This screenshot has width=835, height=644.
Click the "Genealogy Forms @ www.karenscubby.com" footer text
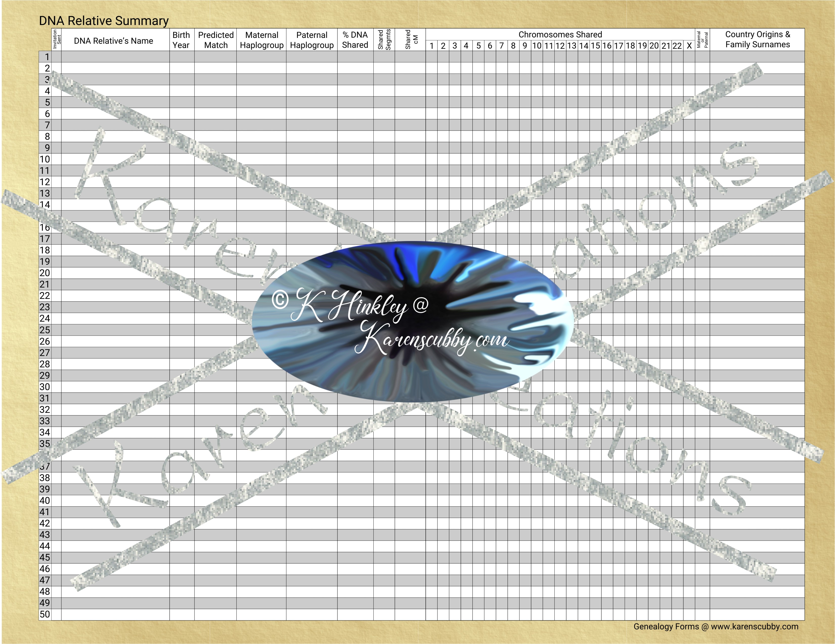[x=716, y=626]
